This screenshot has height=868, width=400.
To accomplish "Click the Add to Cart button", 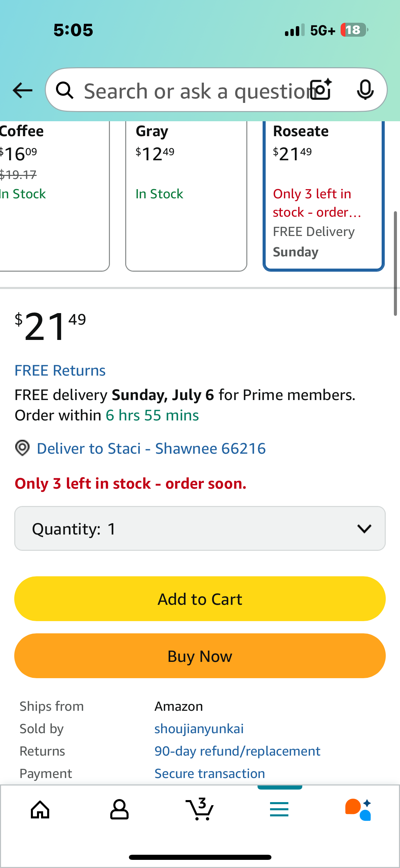I will coord(200,599).
